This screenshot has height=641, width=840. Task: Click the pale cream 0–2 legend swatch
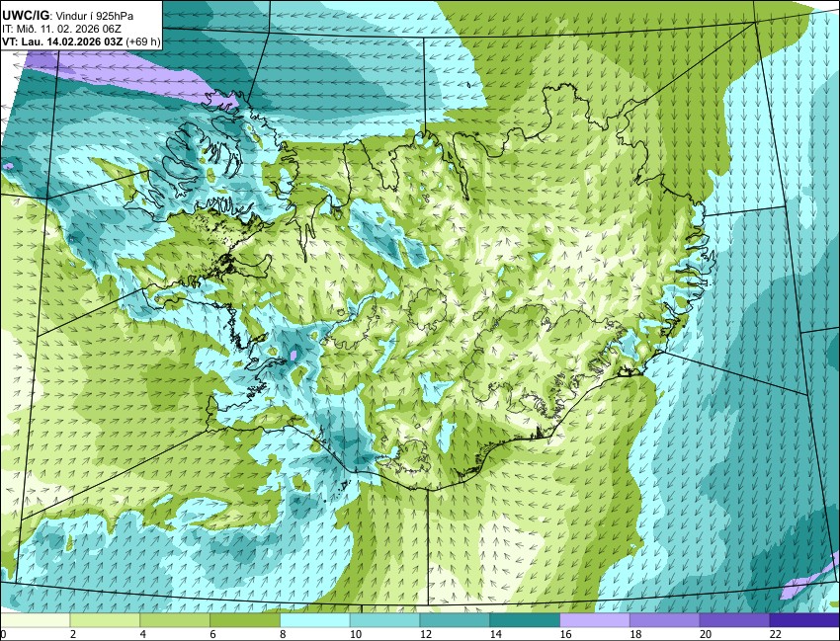click(35, 620)
